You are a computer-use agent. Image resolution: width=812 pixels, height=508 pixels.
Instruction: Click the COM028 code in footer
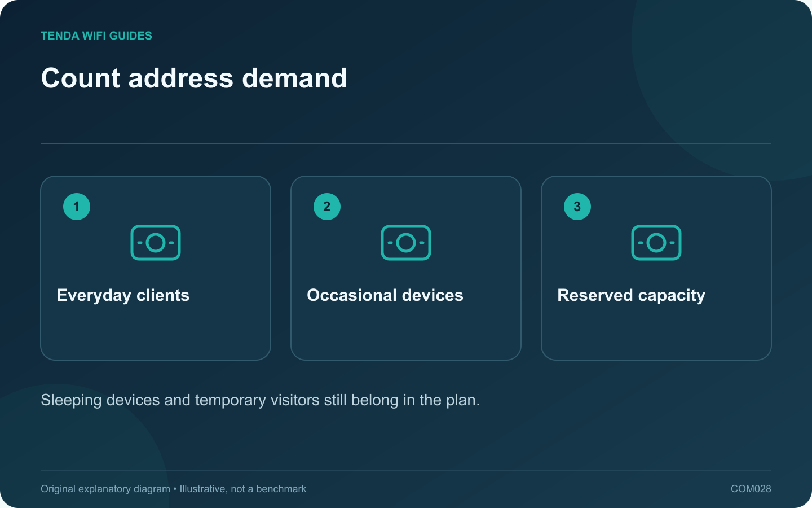click(x=751, y=489)
